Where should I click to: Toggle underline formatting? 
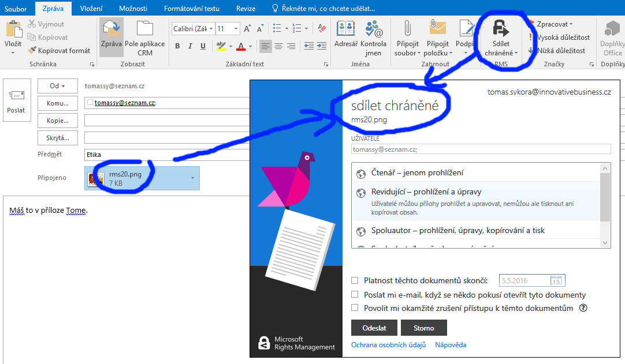(x=203, y=46)
